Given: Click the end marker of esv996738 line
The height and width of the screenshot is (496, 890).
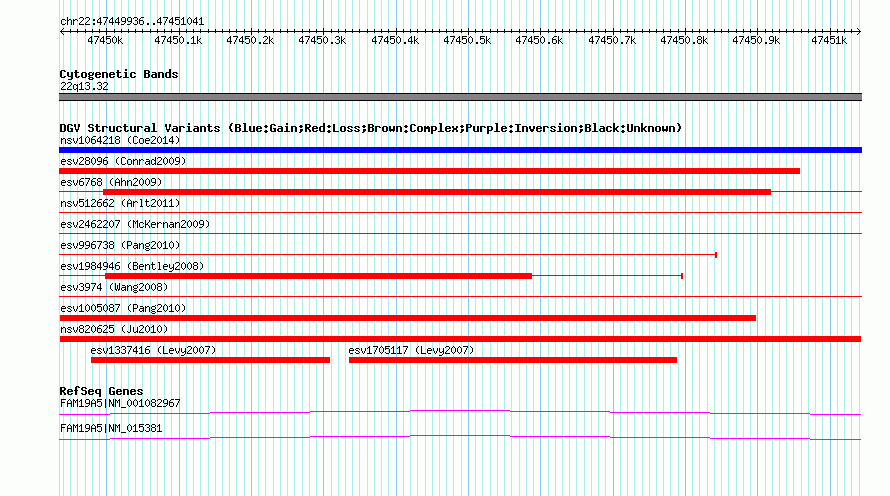Looking at the screenshot, I should point(716,255).
